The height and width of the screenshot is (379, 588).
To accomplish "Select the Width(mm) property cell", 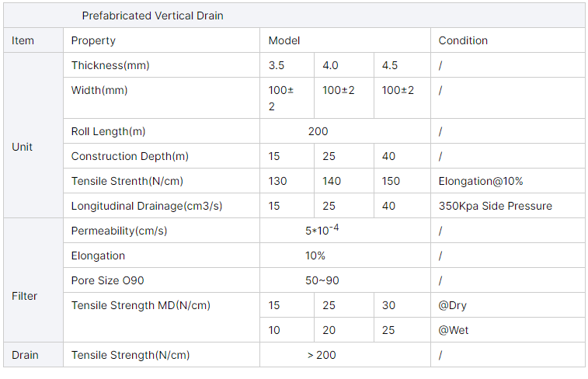I will (x=99, y=90).
